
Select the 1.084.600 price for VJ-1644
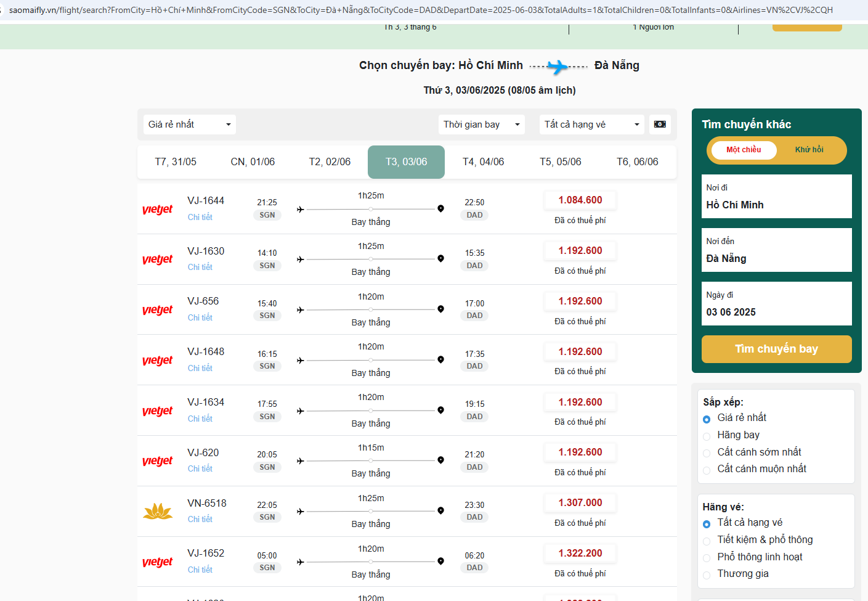coord(580,200)
